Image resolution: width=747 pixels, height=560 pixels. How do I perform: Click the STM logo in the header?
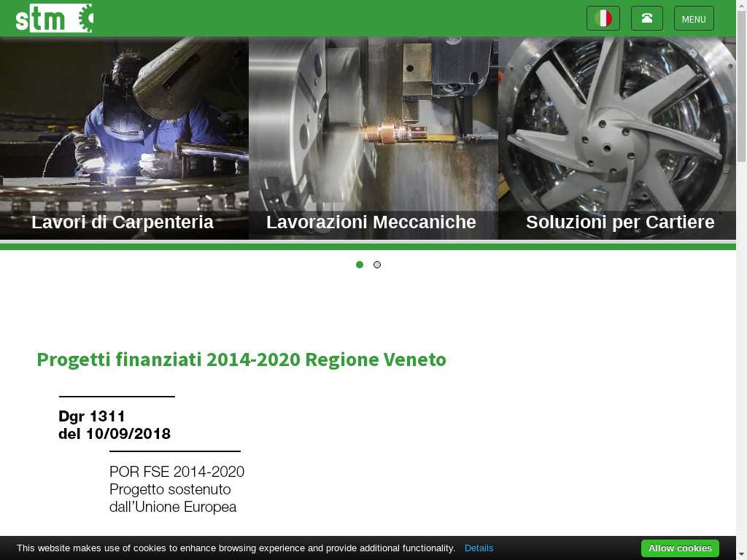tap(54, 18)
